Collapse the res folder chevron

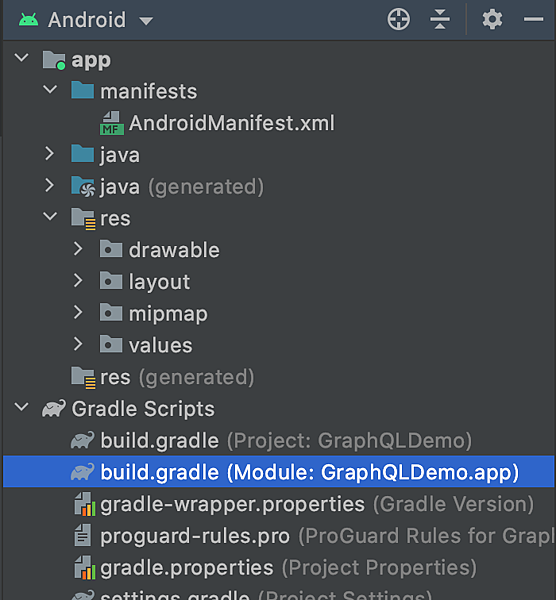pyautogui.click(x=50, y=217)
